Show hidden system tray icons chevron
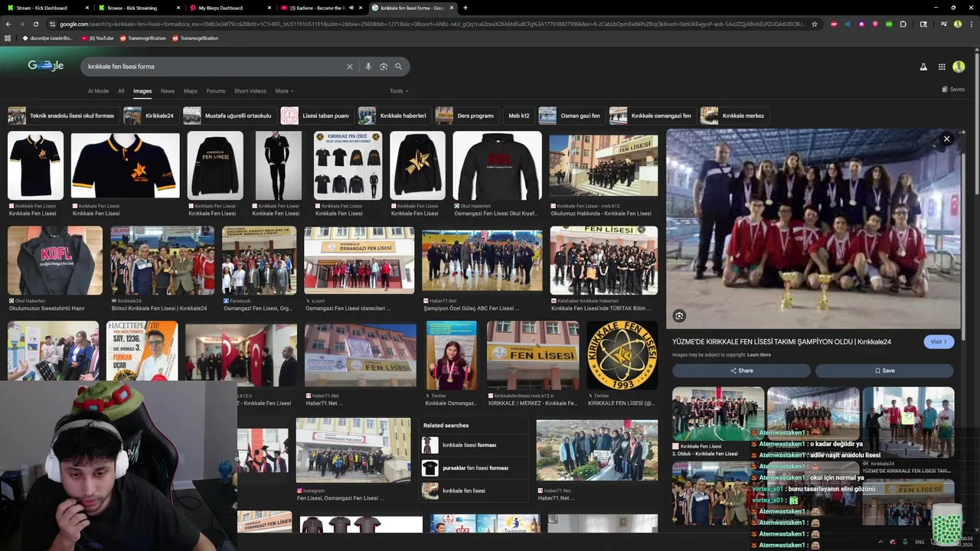 tap(880, 542)
